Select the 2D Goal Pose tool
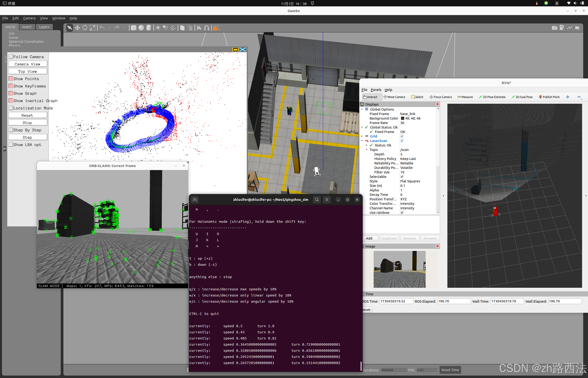The width and height of the screenshot is (588, 378). (522, 97)
